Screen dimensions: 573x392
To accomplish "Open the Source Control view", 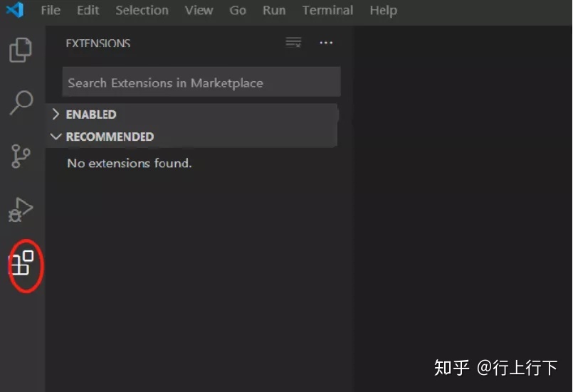I will click(21, 156).
